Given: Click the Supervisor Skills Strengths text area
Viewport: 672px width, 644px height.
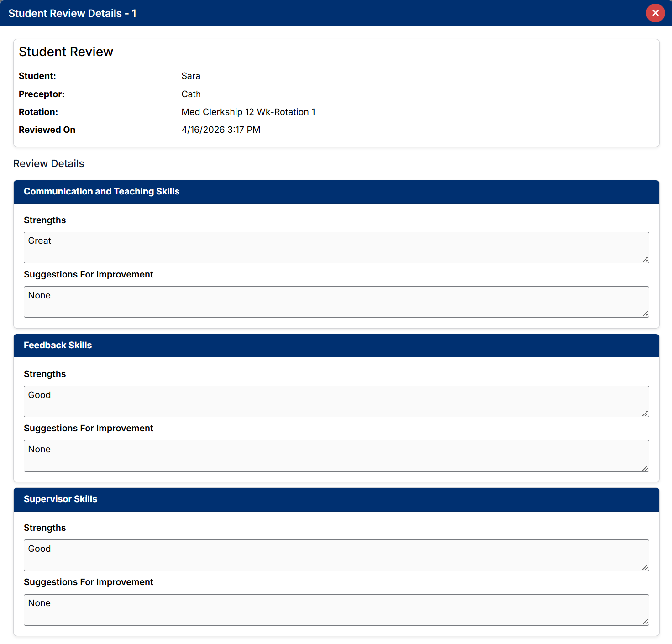Looking at the screenshot, I should click(336, 555).
